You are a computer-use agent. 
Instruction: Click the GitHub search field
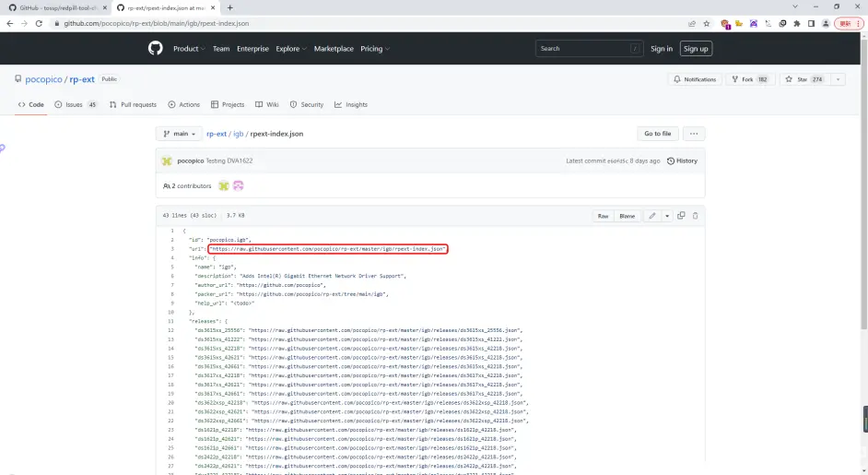tap(584, 49)
